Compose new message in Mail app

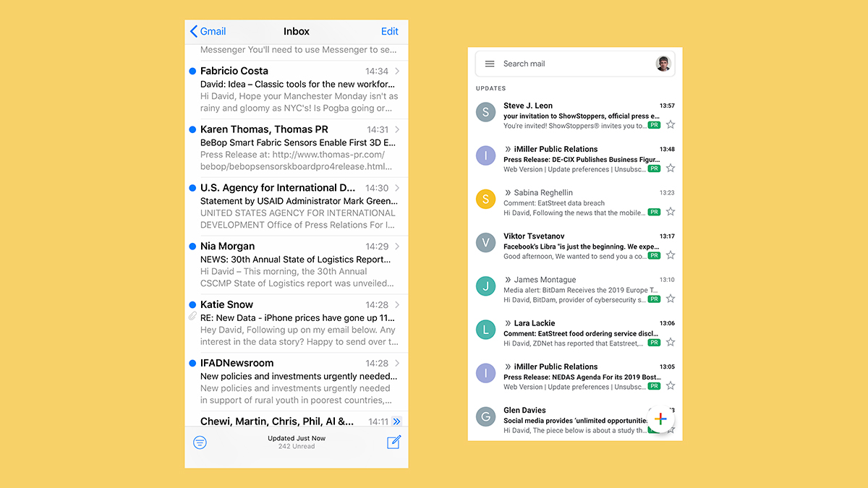pyautogui.click(x=393, y=442)
